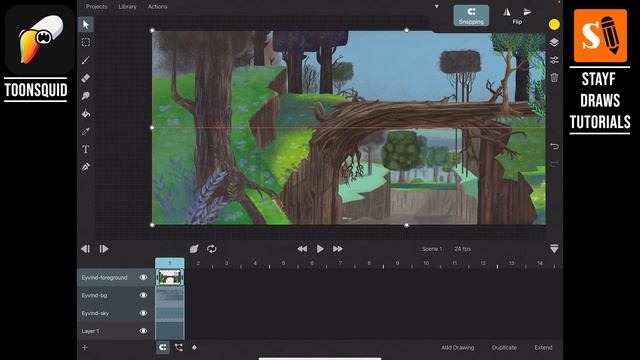Hide the Eyvind-sky layer
The image size is (640, 360).
tap(143, 313)
